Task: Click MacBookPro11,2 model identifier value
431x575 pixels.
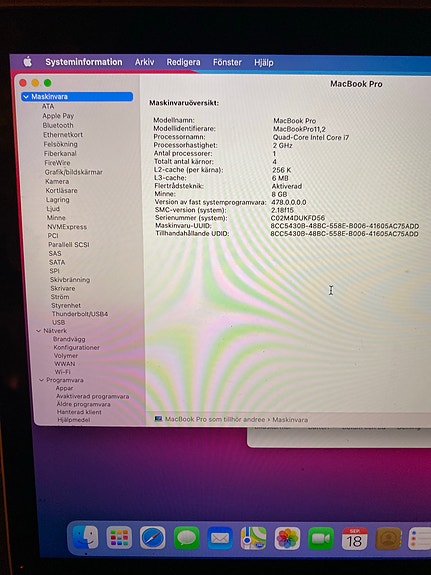Action: 299,129
